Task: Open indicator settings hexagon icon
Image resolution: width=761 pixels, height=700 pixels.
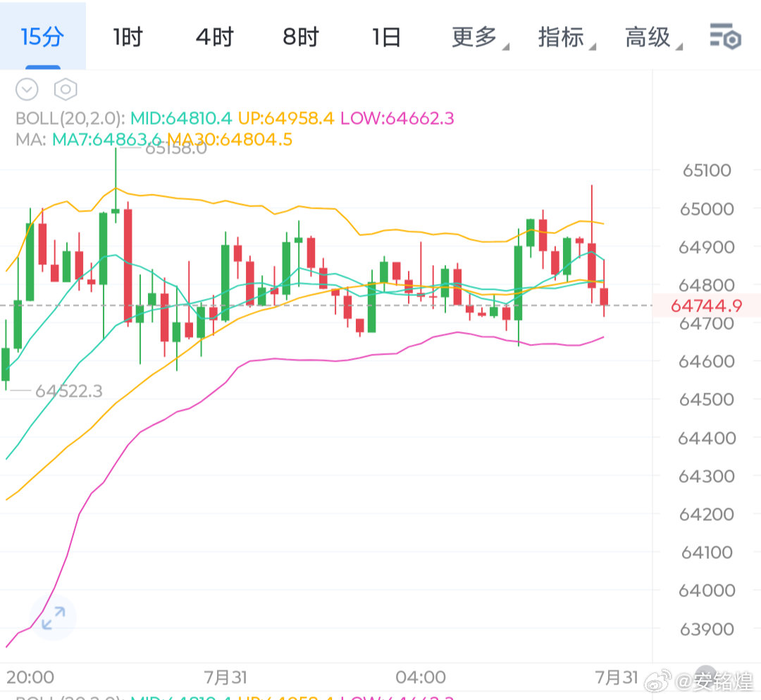Action: pos(66,90)
